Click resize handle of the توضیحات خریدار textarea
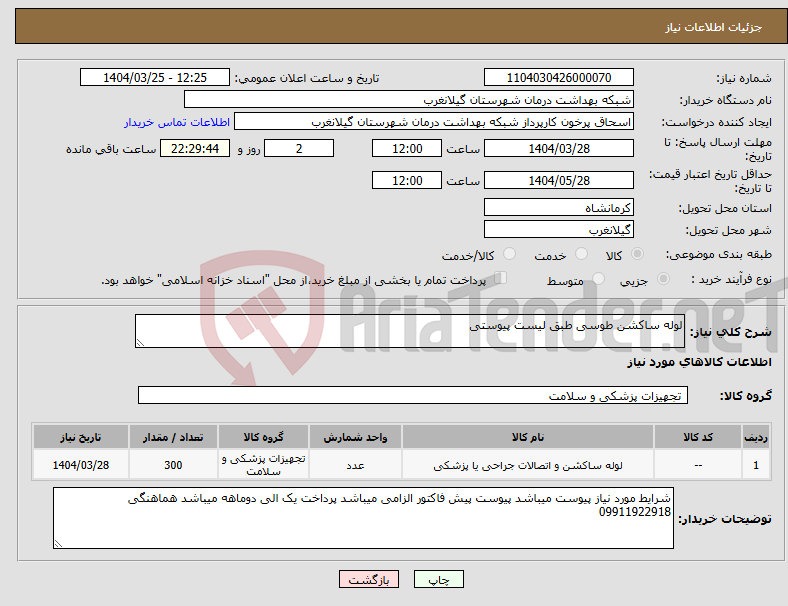Viewport: 788px width, 606px height. pos(58,544)
